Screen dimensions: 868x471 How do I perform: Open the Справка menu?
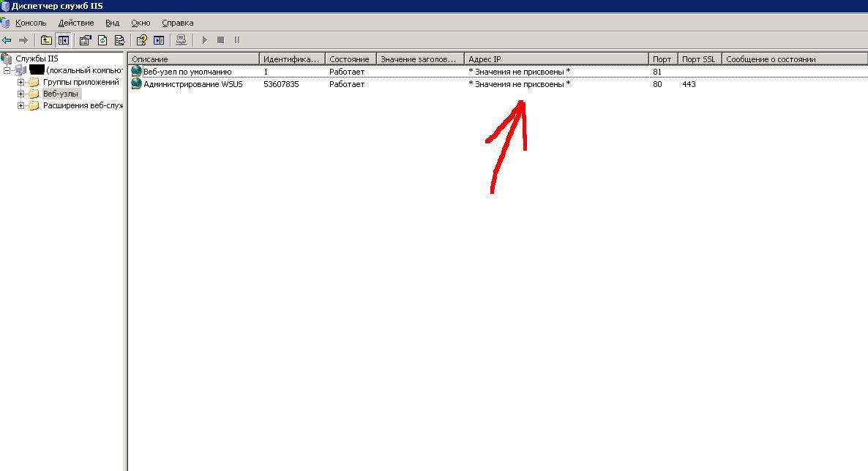coord(178,23)
